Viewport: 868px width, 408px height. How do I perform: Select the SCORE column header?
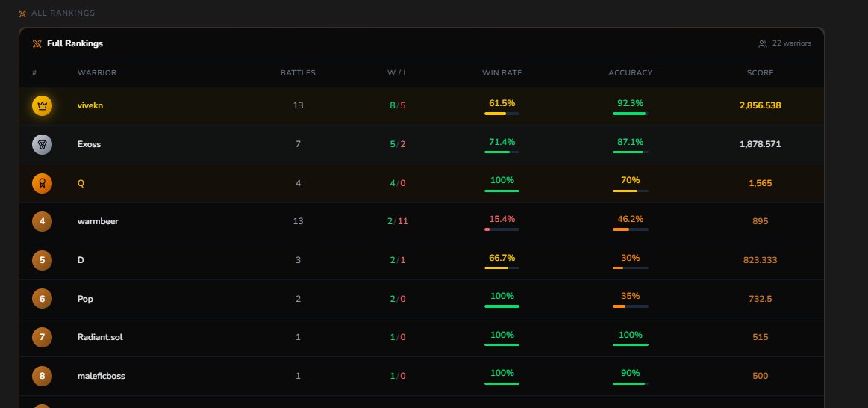pyautogui.click(x=760, y=73)
